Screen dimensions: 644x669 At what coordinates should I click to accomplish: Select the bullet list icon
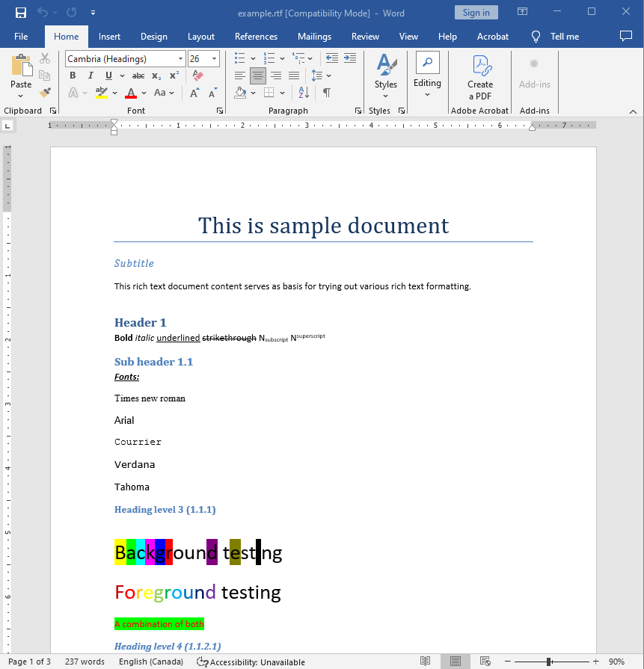pyautogui.click(x=240, y=58)
